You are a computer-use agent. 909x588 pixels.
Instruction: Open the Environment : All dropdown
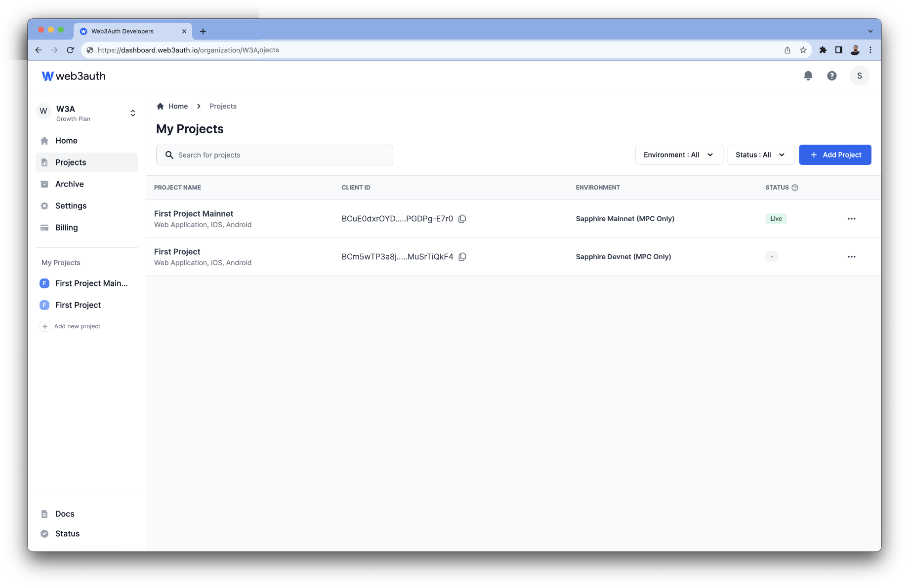pyautogui.click(x=679, y=155)
